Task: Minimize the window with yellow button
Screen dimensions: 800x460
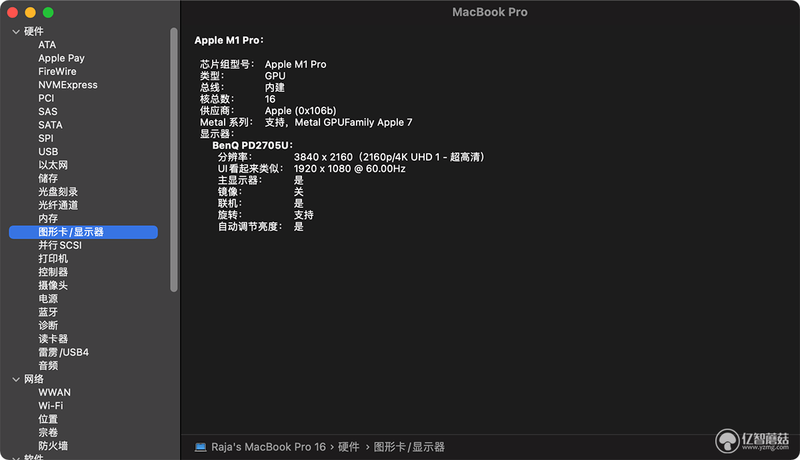Action: click(31, 13)
